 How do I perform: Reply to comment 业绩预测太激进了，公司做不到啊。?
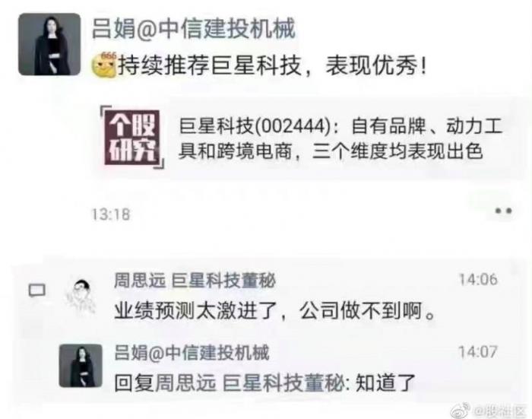pyautogui.click(x=275, y=311)
